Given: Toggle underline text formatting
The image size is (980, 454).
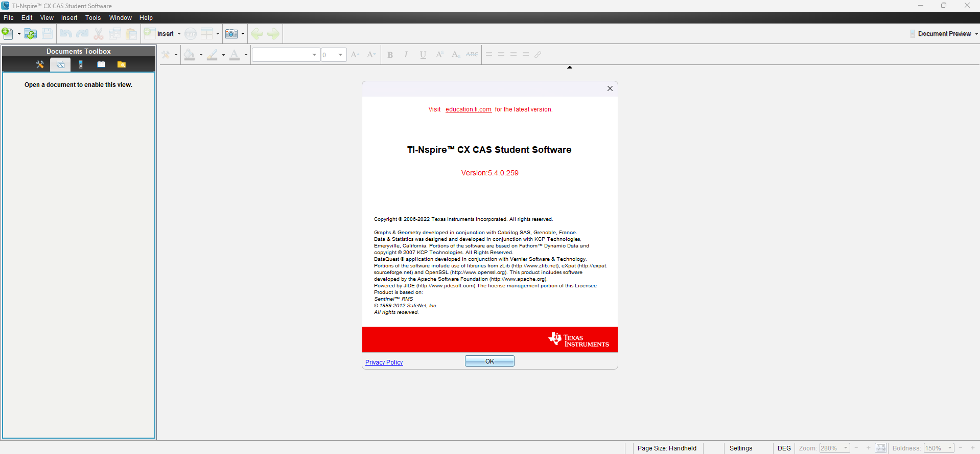Looking at the screenshot, I should click(x=423, y=55).
